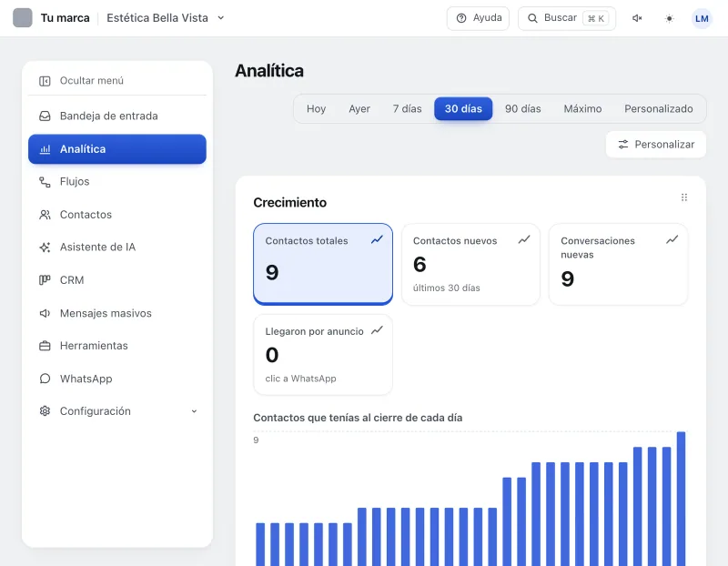Switch to 90 días range

[522, 108]
